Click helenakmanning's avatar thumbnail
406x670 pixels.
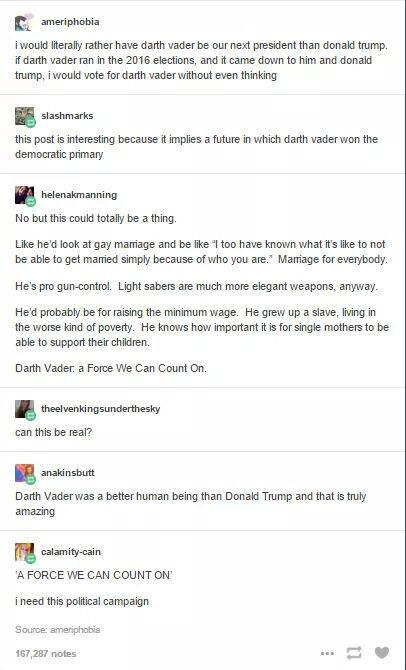click(24, 195)
